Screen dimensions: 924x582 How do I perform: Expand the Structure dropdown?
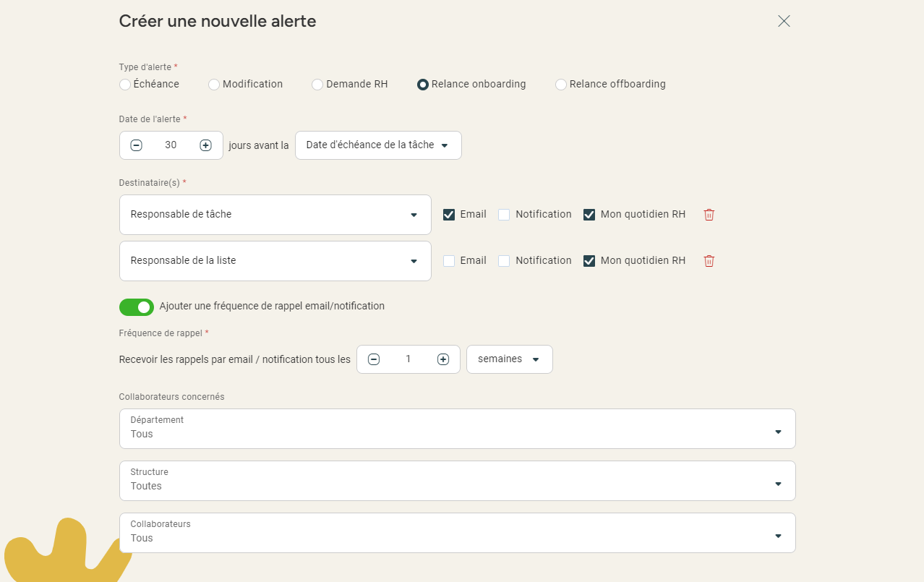(457, 481)
